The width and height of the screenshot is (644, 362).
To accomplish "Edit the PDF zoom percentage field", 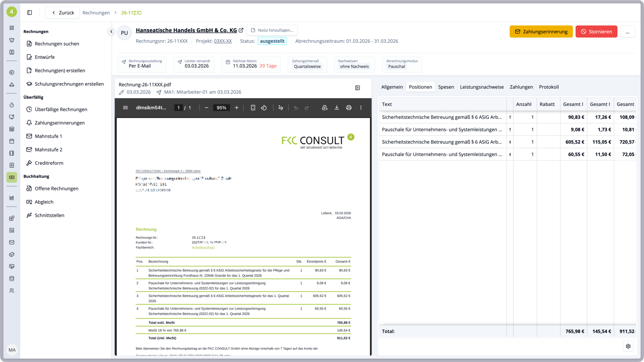I will [x=221, y=108].
